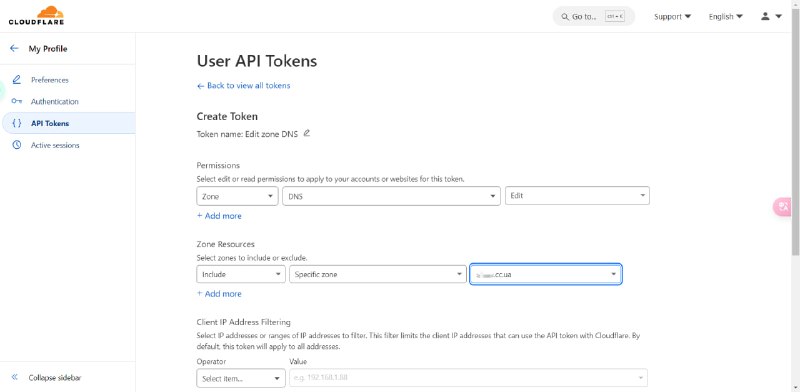Open the user account profile icon menu
800x392 pixels.
(771, 16)
